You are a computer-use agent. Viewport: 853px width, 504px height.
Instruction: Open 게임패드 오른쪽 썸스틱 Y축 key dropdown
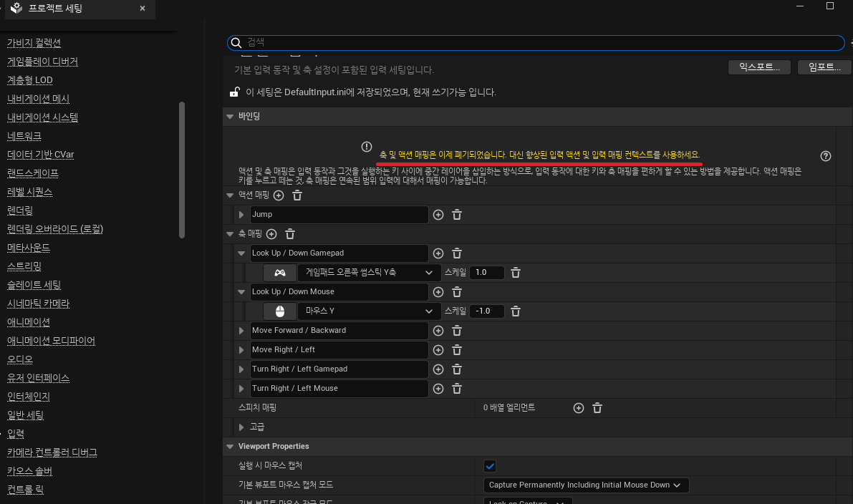coord(369,272)
